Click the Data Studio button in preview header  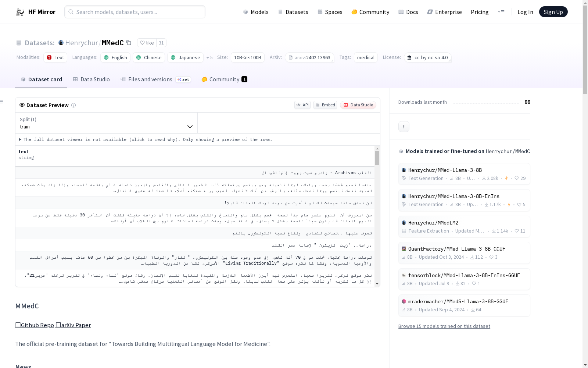pyautogui.click(x=358, y=105)
